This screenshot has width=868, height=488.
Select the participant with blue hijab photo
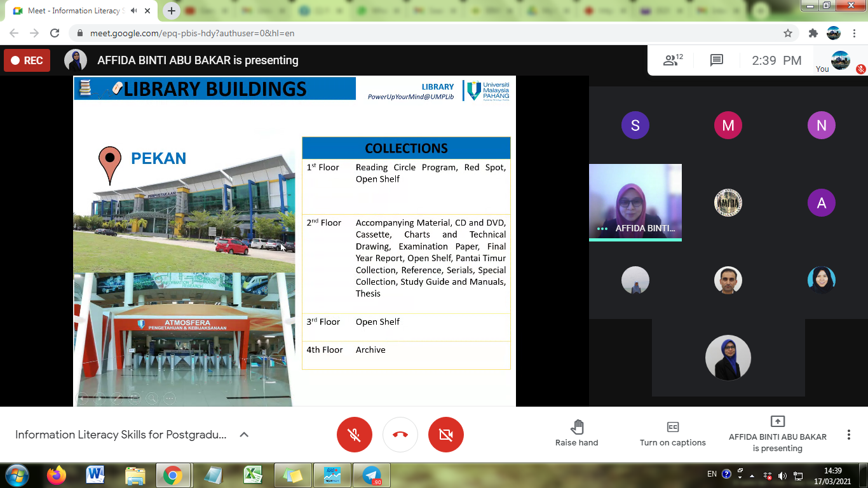point(822,280)
